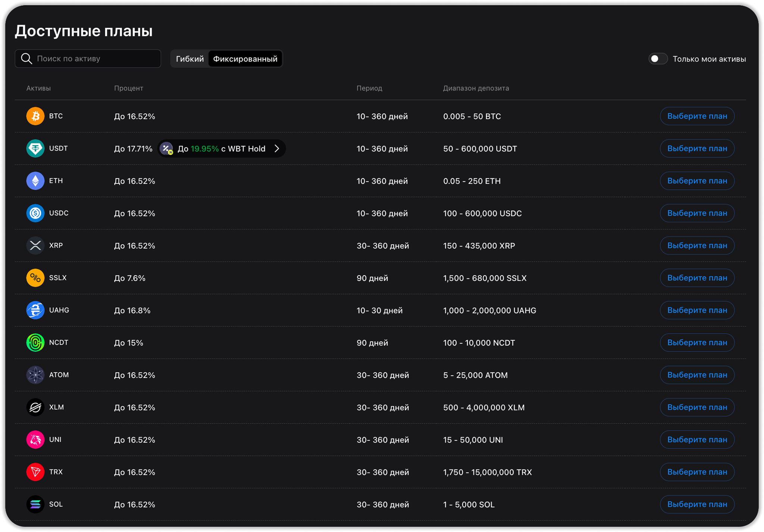This screenshot has height=532, width=764.
Task: Click the WBT Hold percent badge icon
Action: [x=166, y=149]
